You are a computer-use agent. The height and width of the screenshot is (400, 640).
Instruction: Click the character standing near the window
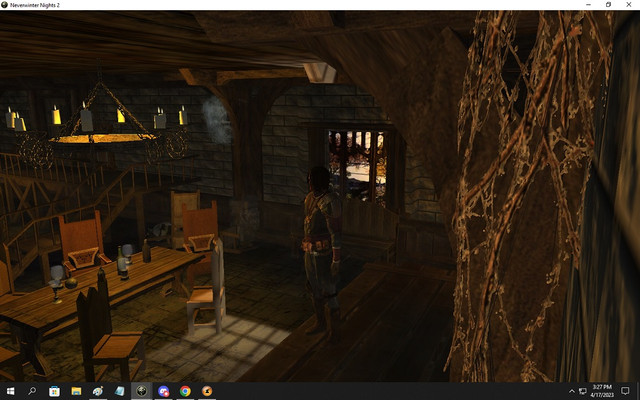point(322,250)
